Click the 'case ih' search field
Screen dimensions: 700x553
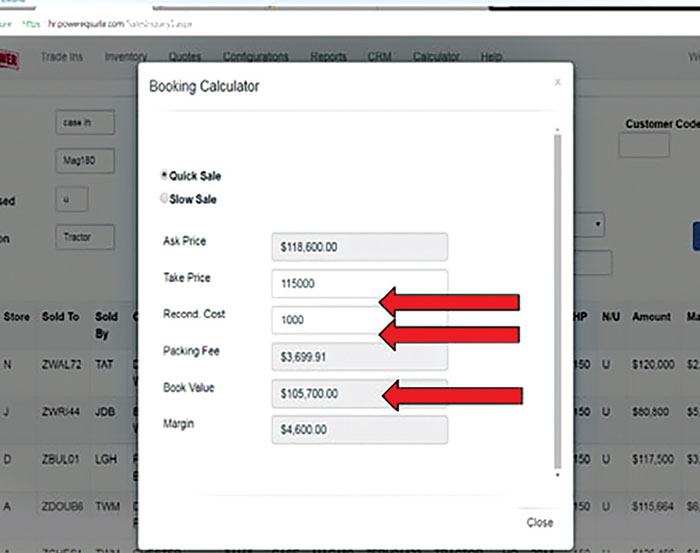tap(85, 122)
